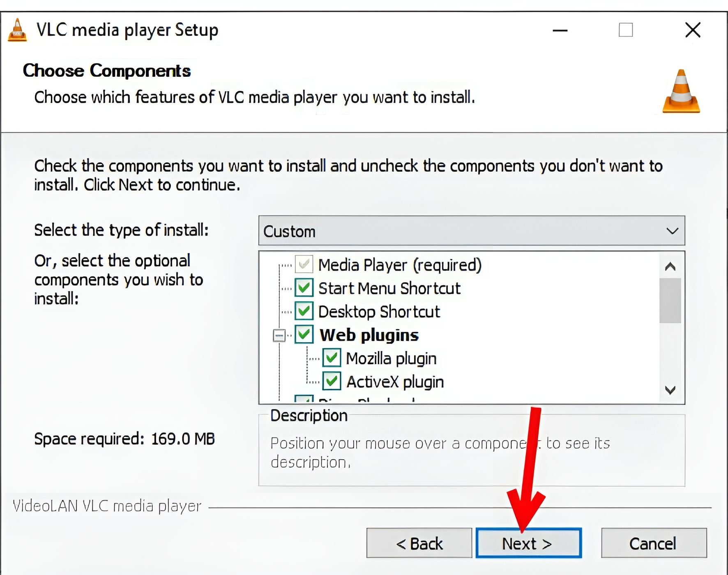Uncheck the ActiveX plugin checkbox
The height and width of the screenshot is (575, 728).
(332, 382)
